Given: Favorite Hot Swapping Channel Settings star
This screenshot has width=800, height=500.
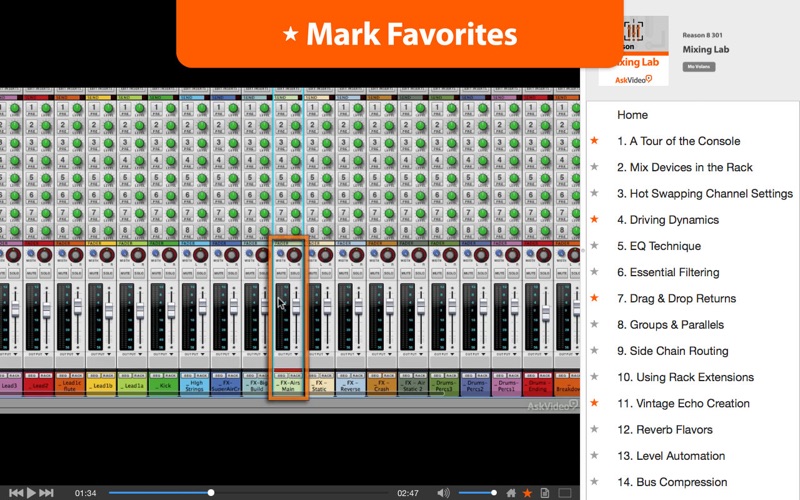Looking at the screenshot, I should [x=594, y=193].
